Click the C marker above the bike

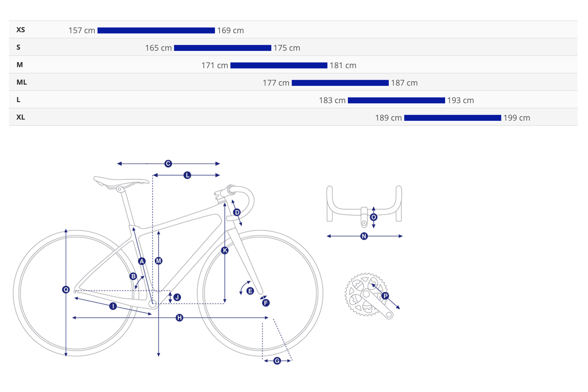coord(168,164)
